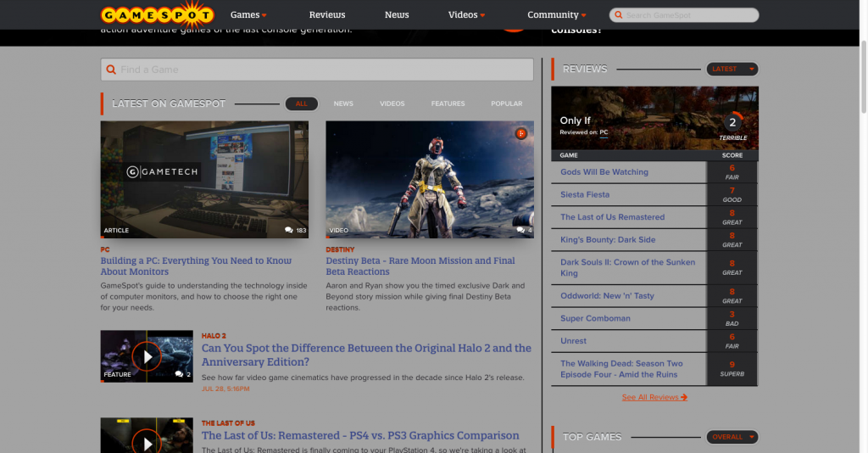The image size is (868, 453).
Task: Open Unrest review
Action: tap(573, 341)
